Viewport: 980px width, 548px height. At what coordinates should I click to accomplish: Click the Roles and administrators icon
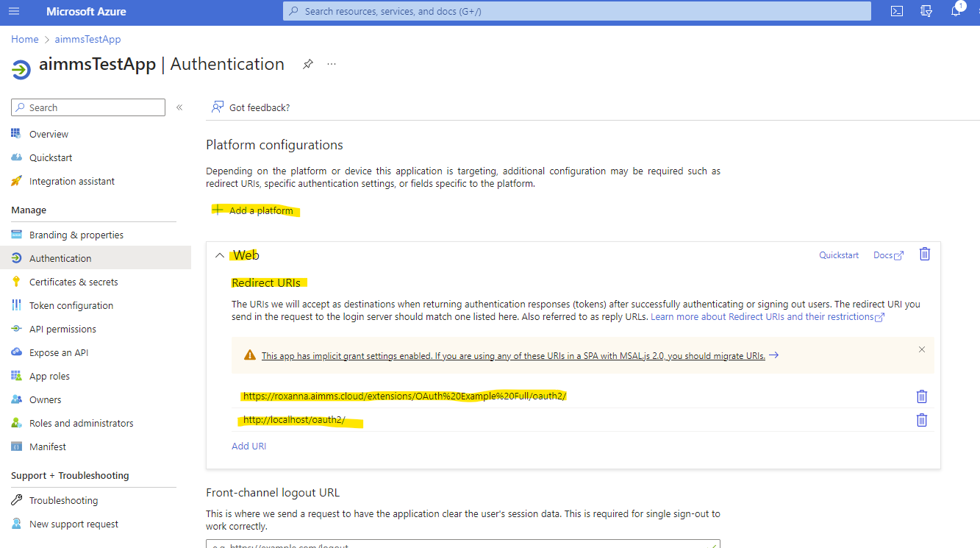(x=16, y=423)
